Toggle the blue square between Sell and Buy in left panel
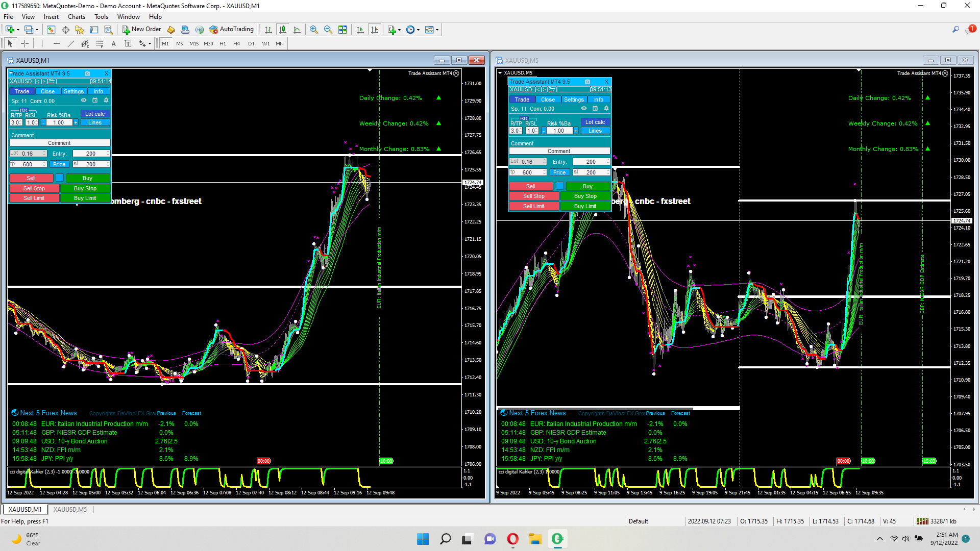Viewport: 980px width, 551px height. point(60,178)
